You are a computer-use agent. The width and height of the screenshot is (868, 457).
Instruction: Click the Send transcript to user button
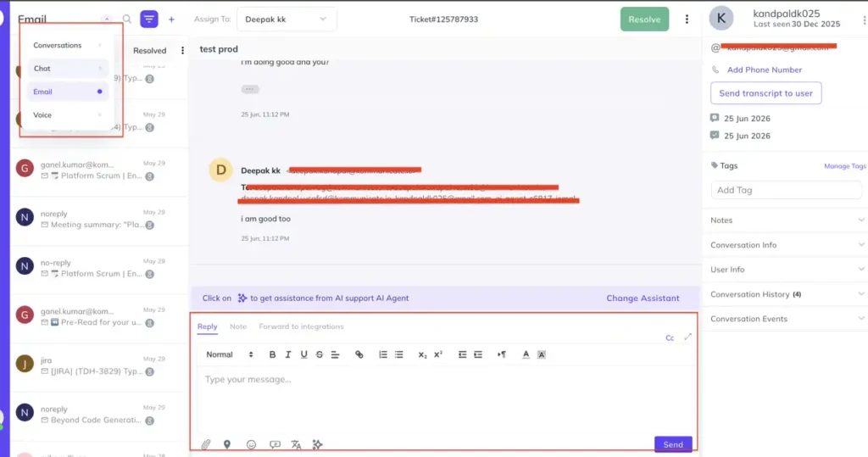[x=765, y=93]
